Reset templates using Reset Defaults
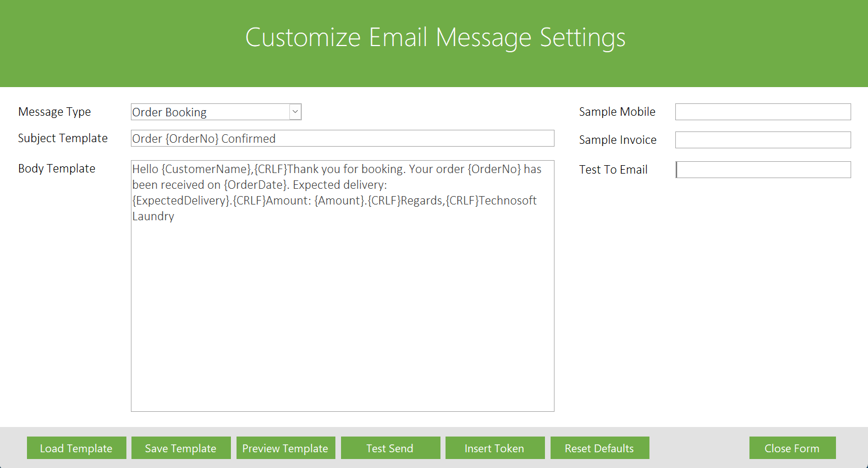The height and width of the screenshot is (468, 868). [599, 448]
